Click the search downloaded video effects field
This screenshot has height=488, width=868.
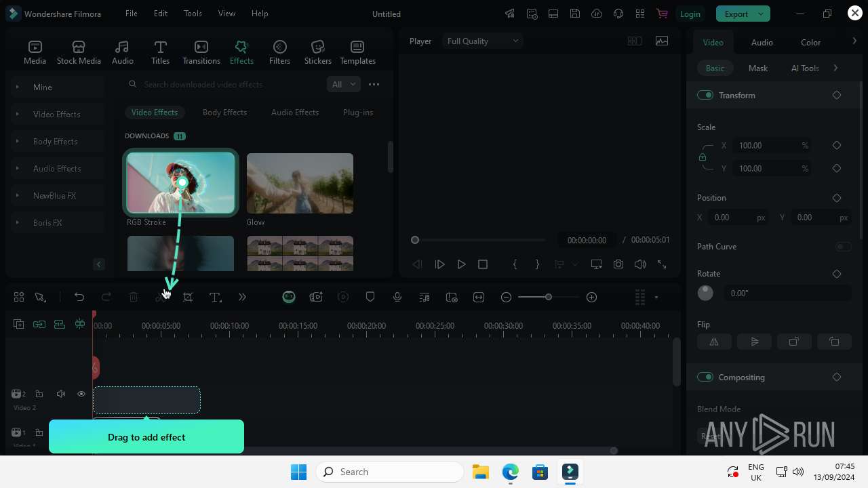click(x=224, y=85)
